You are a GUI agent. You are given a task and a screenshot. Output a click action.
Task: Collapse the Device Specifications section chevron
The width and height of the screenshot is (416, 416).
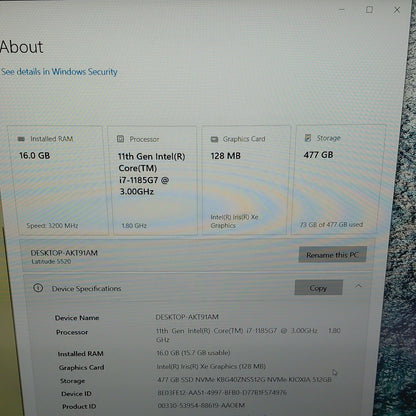(358, 286)
